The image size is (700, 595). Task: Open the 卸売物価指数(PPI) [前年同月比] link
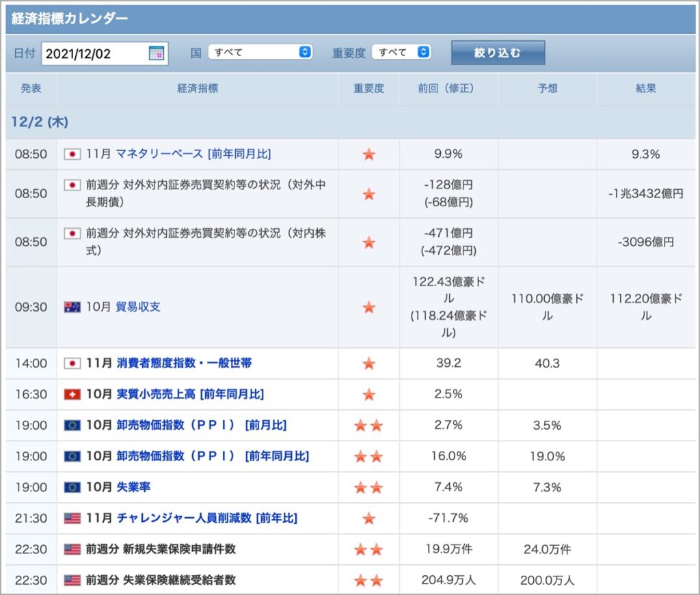213,456
